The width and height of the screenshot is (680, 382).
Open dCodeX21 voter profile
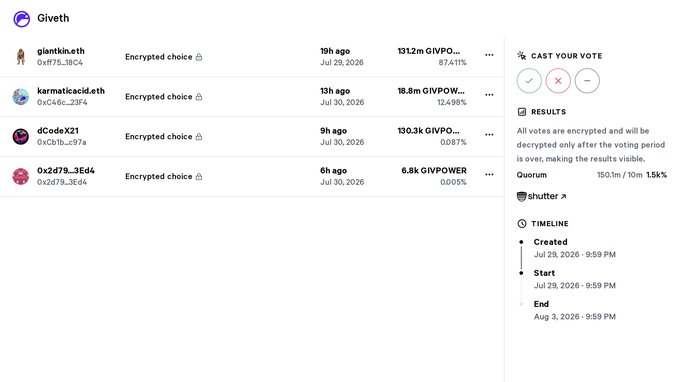58,131
